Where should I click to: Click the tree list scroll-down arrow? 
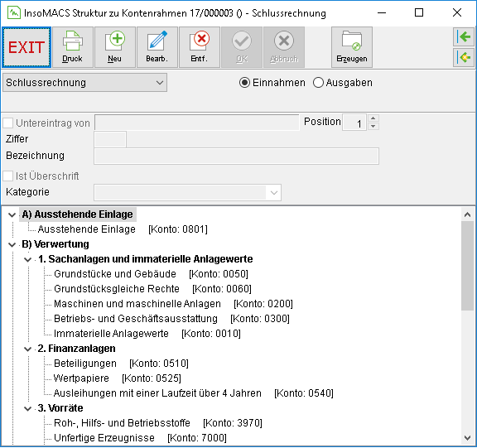[468, 438]
